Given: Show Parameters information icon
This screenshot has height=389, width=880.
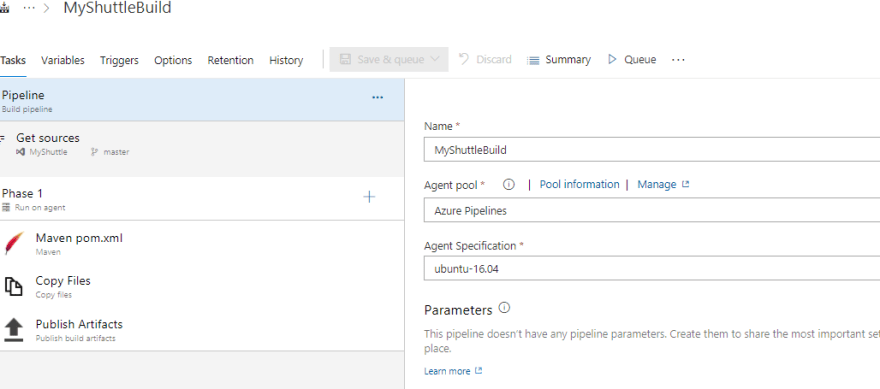Looking at the screenshot, I should 504,308.
